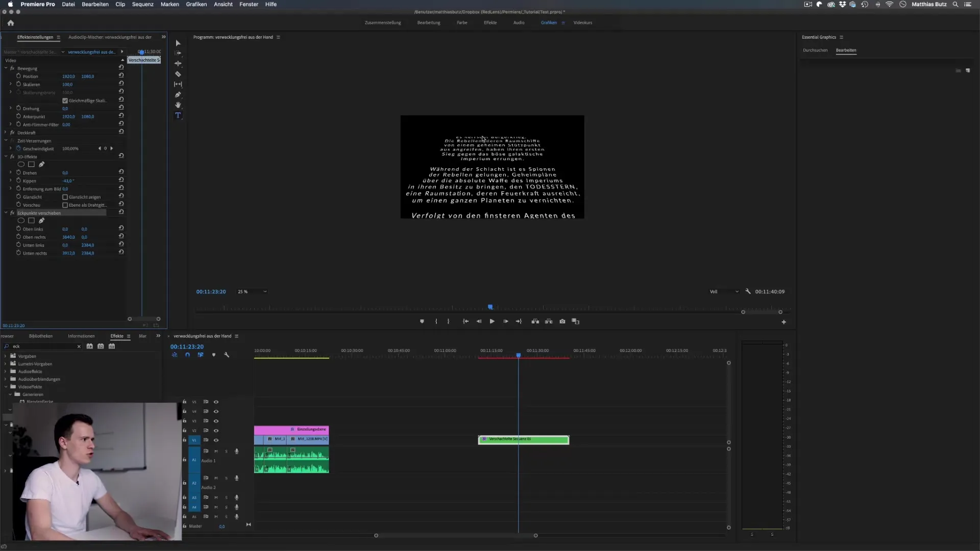The image size is (980, 551).
Task: Select the Razor tool
Action: point(178,74)
